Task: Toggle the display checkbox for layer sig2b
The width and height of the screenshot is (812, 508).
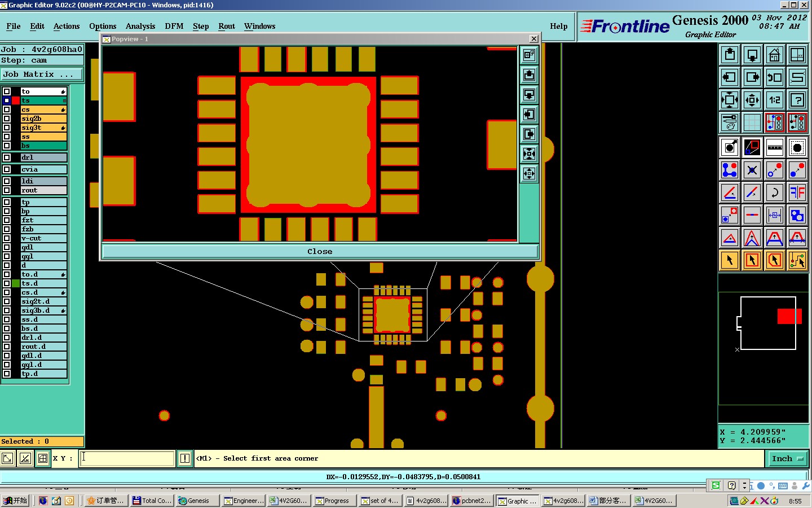Action: coord(7,119)
